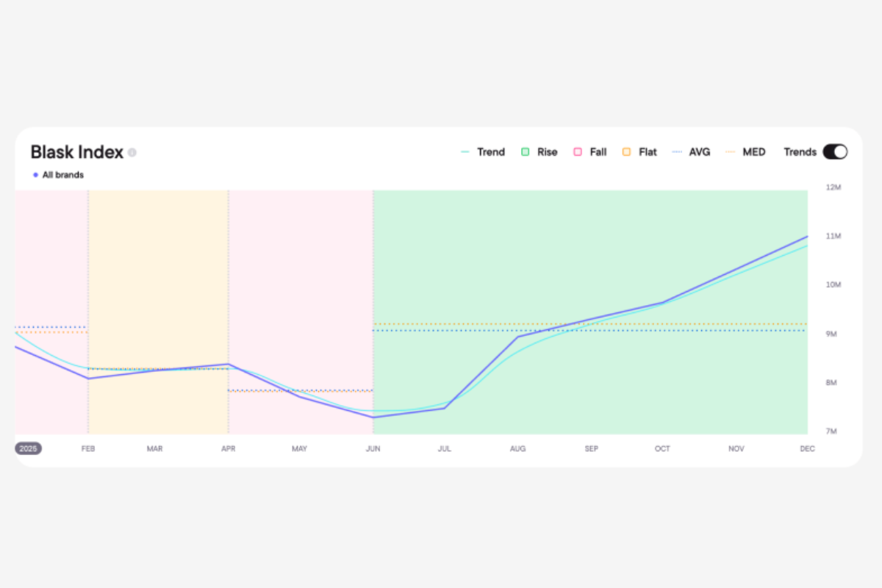Viewport: 882px width, 588px height.
Task: Click the OCT label on the timeline
Action: tap(662, 448)
